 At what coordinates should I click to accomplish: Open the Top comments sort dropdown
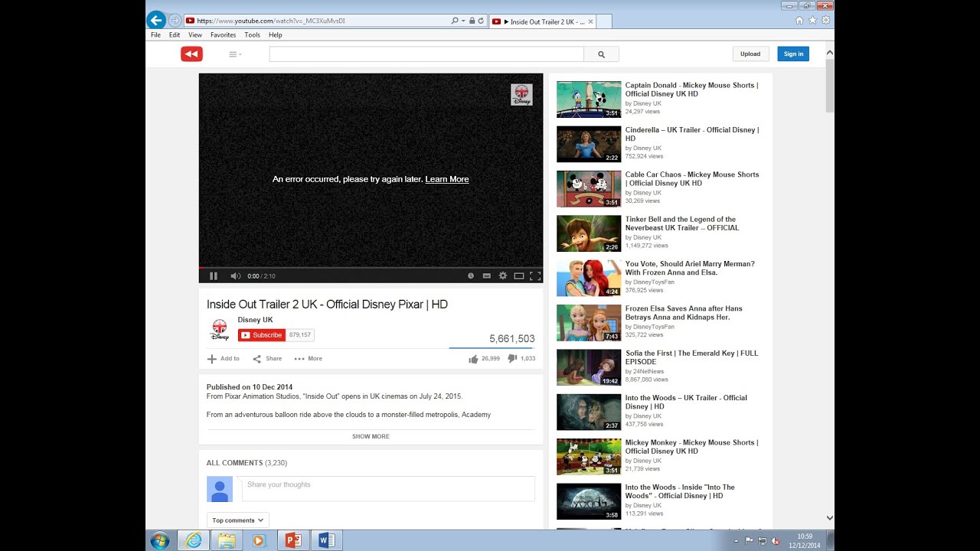(238, 520)
